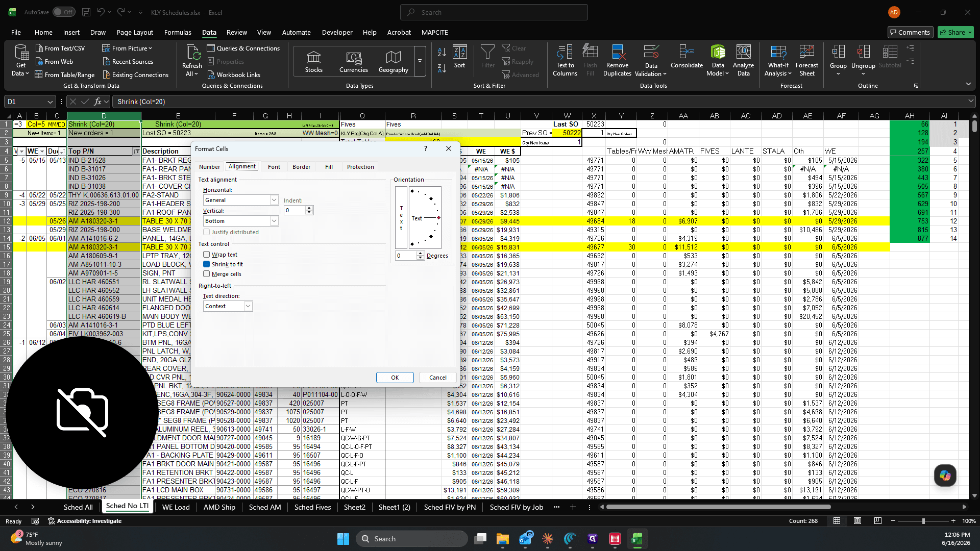Click OK in Format Cells
The image size is (980, 551).
[395, 378]
